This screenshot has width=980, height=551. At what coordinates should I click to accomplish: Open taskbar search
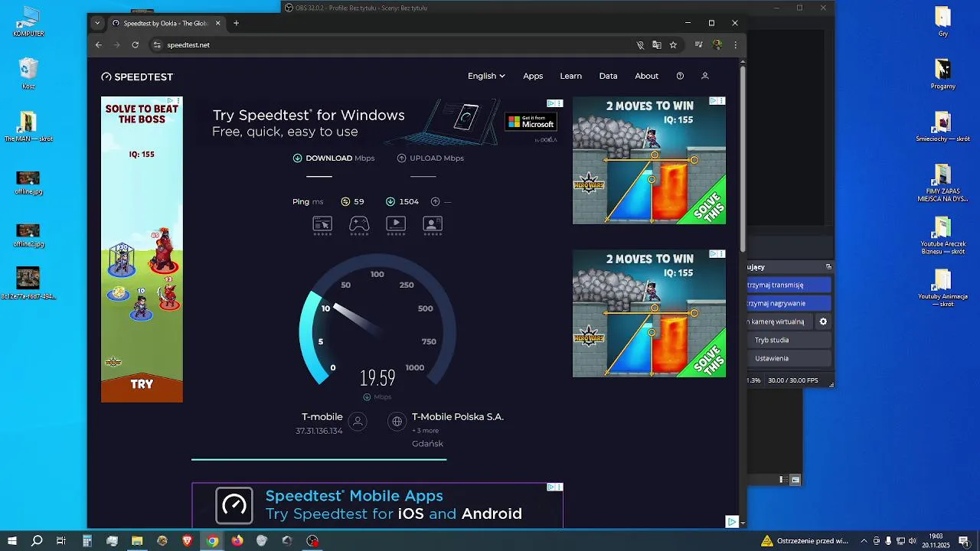(37, 541)
